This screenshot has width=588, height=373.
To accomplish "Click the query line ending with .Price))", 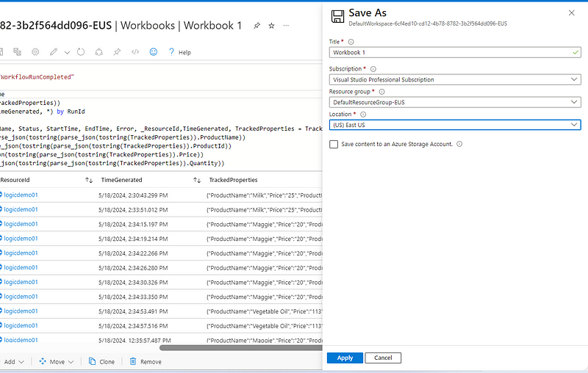I will [101, 155].
